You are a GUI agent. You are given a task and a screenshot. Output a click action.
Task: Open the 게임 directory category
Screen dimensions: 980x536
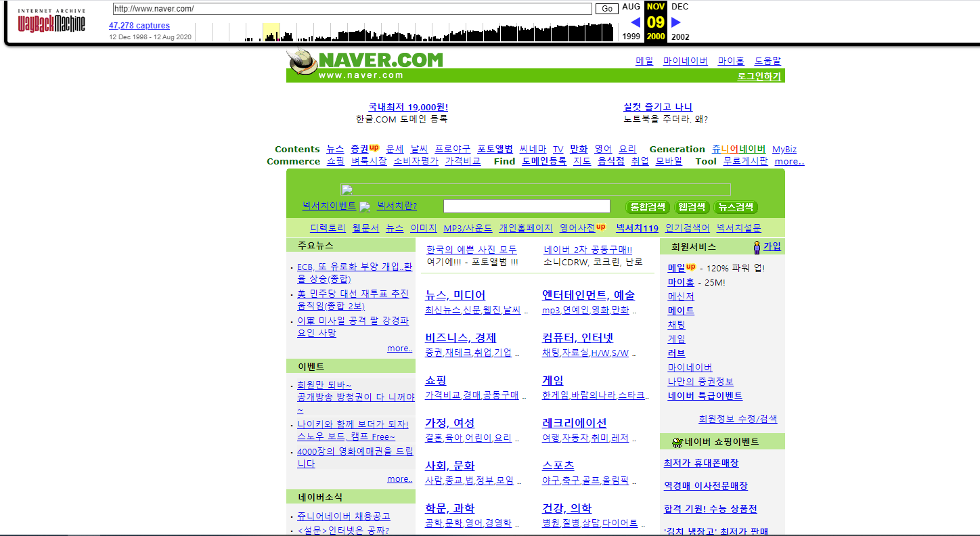pos(552,380)
